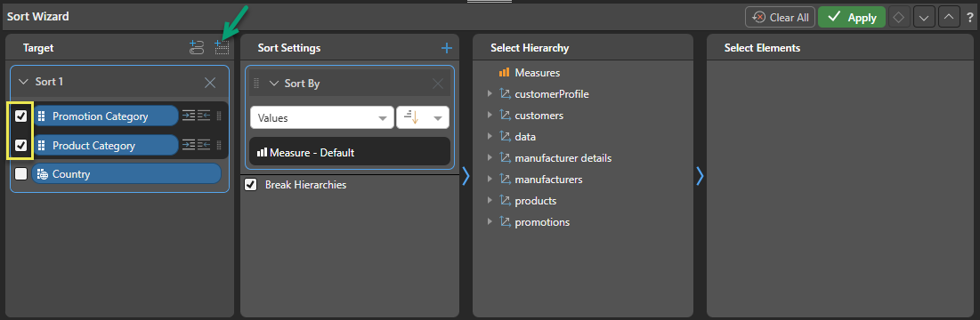Viewport: 980px width, 320px height.
Task: Click the Clear All button
Action: pyautogui.click(x=780, y=18)
